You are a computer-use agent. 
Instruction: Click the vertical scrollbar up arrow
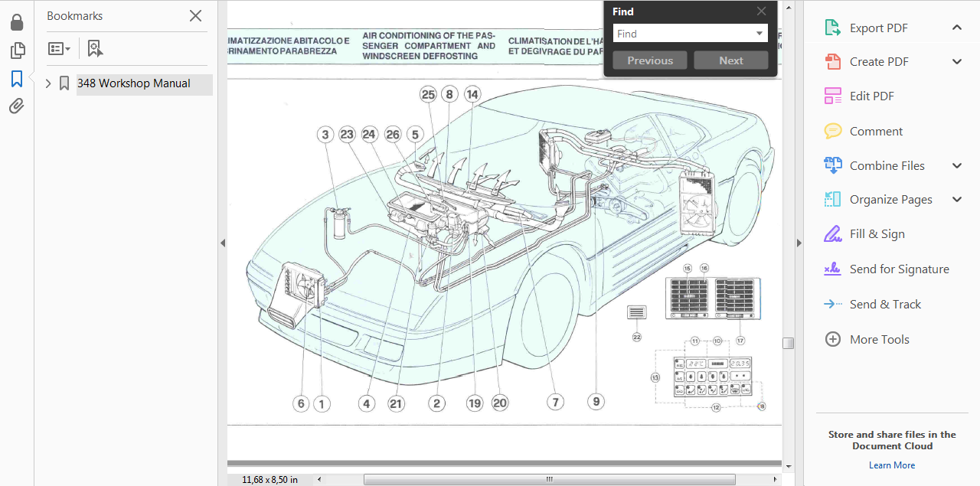(788, 6)
